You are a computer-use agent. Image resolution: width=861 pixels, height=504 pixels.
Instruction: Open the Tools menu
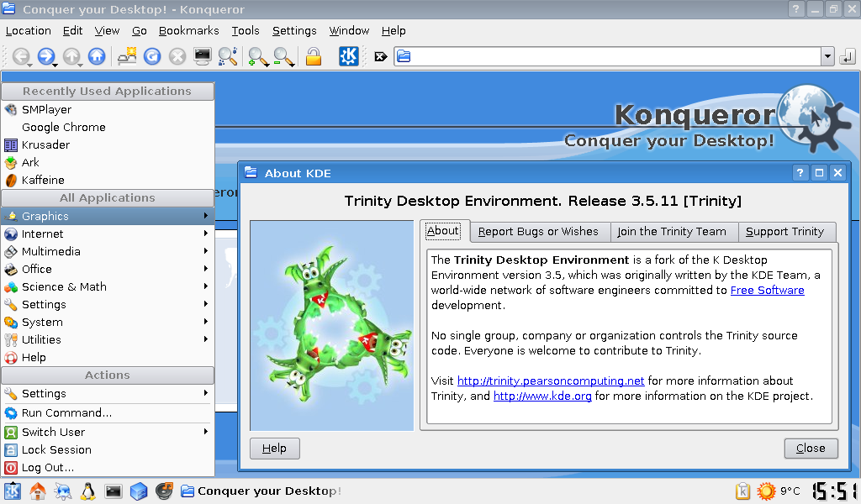(x=246, y=31)
